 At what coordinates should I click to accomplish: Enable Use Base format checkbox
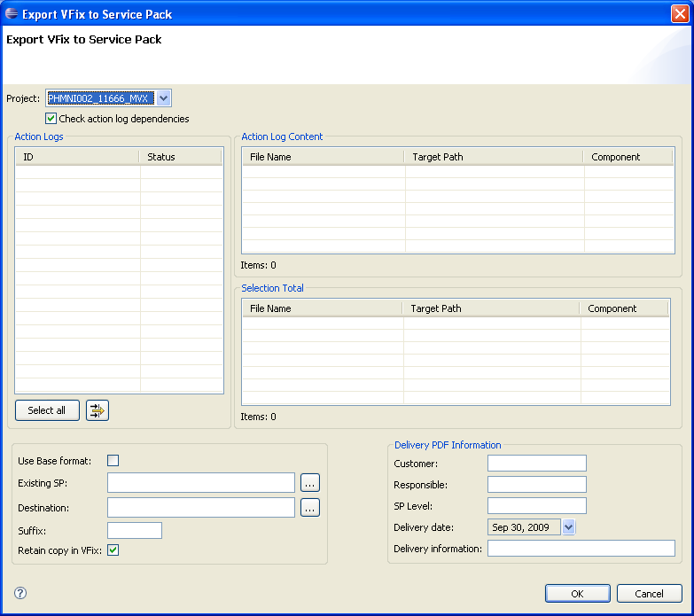[x=113, y=460]
